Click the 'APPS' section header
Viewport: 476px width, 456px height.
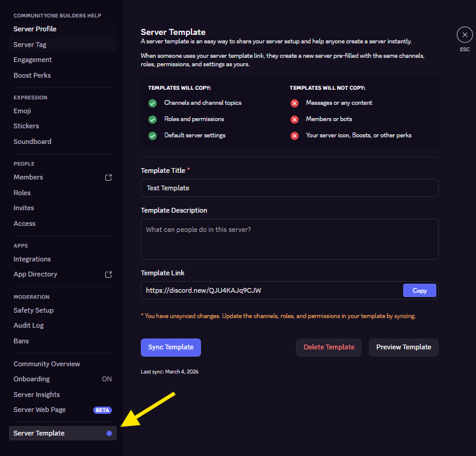tap(20, 246)
